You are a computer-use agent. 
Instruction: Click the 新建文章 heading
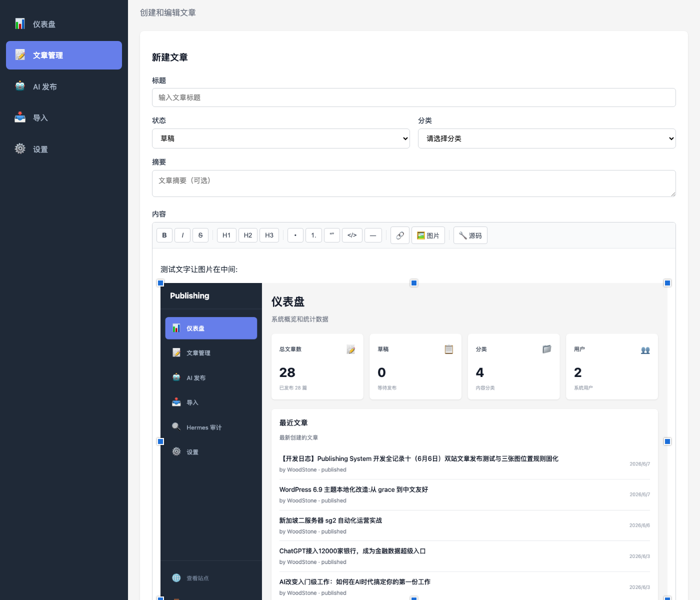tap(170, 57)
